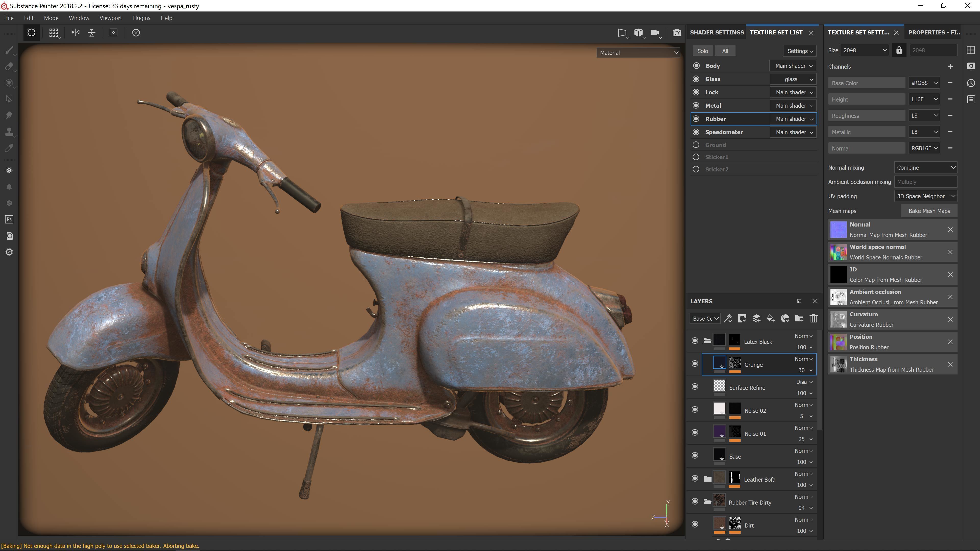
Task: Select the Eraser tool
Action: [9, 67]
